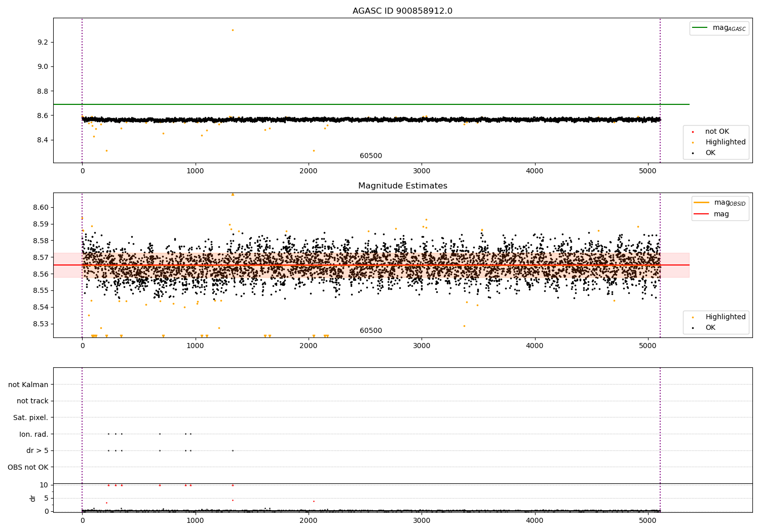Click the 'not Kalman' row label
The width and height of the screenshot is (760, 532).
pos(28,385)
